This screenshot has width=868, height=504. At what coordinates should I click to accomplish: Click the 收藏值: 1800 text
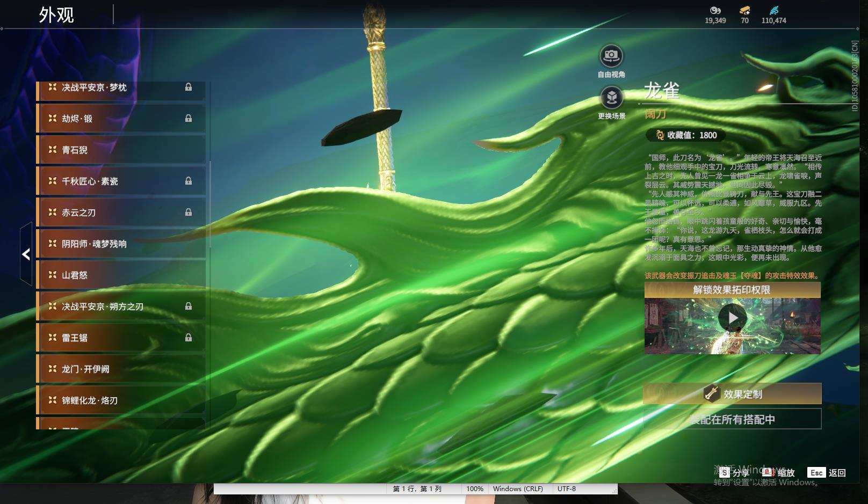[692, 135]
